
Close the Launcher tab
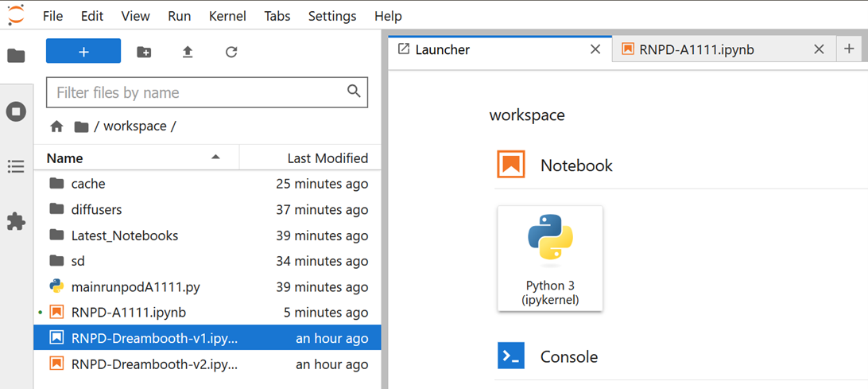(595, 49)
